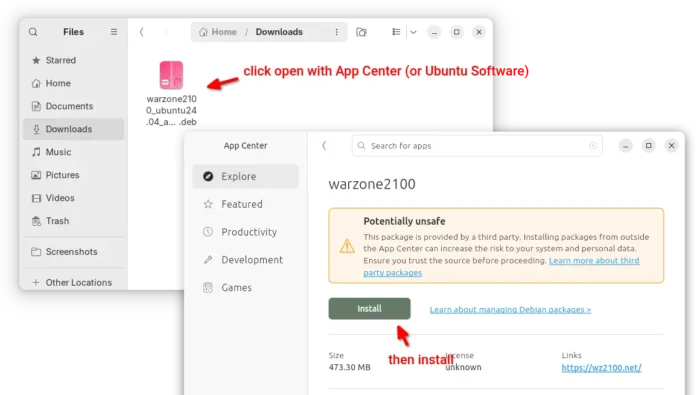Open Games category in App Center
This screenshot has width=700, height=395.
point(246,288)
